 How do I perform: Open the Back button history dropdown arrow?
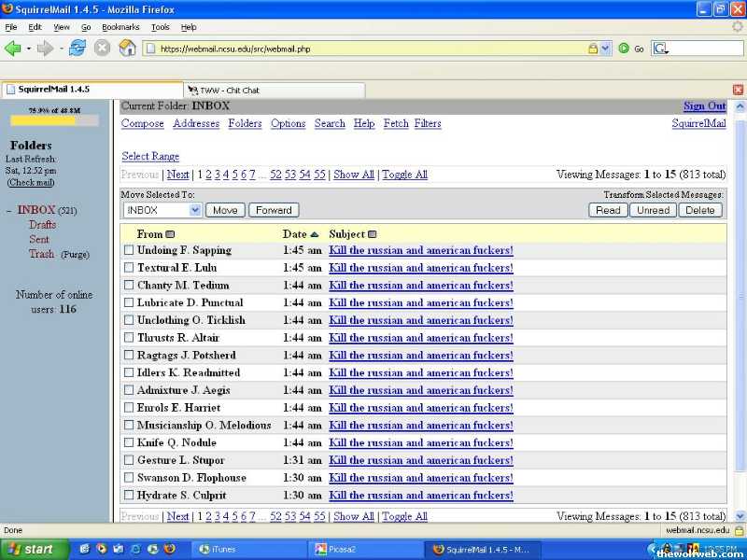coord(28,48)
